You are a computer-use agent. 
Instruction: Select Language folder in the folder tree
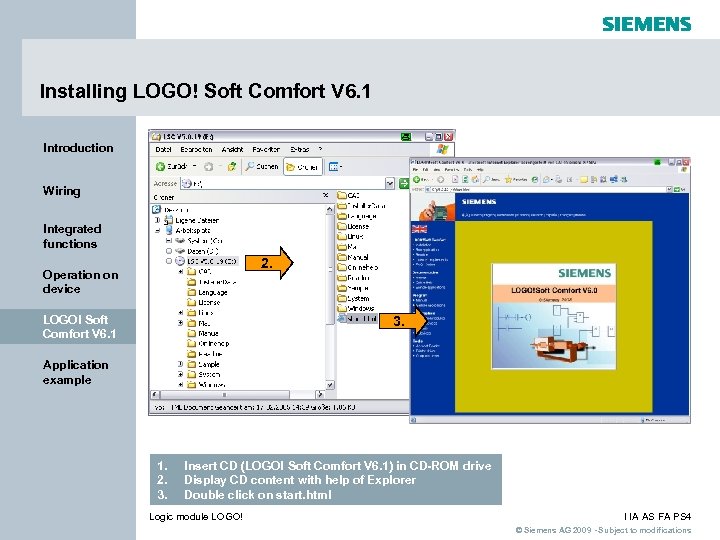click(x=208, y=292)
